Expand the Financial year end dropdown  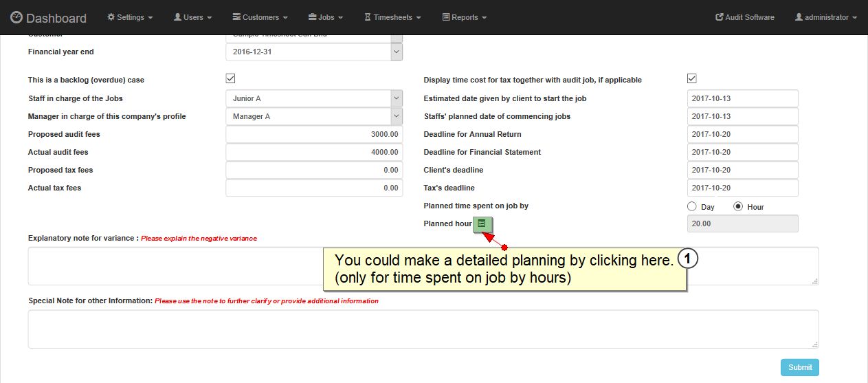pyautogui.click(x=397, y=52)
